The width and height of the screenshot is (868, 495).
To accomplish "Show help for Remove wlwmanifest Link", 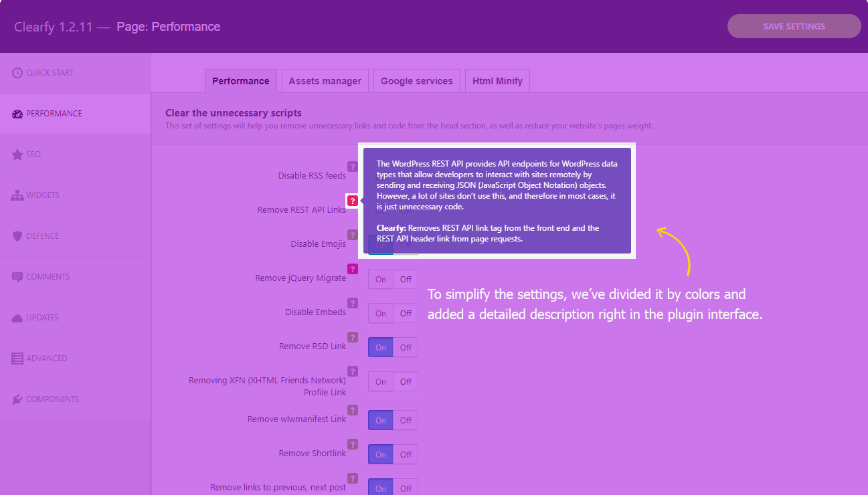I will (x=353, y=410).
